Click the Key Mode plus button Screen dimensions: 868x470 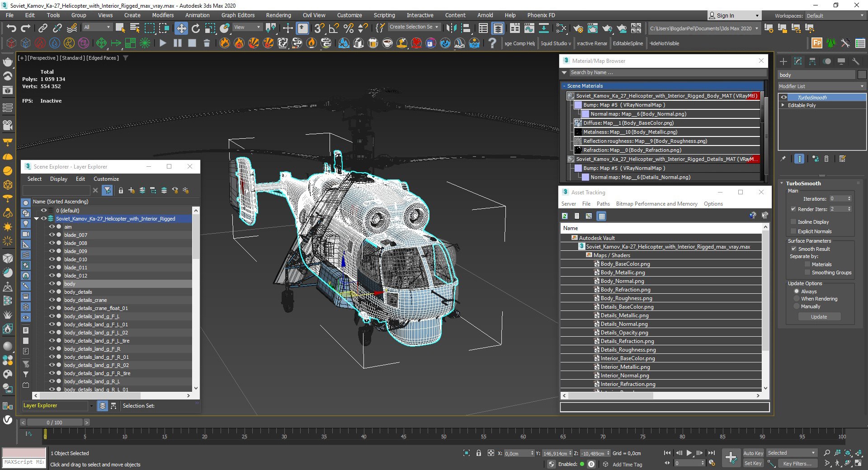click(x=731, y=457)
